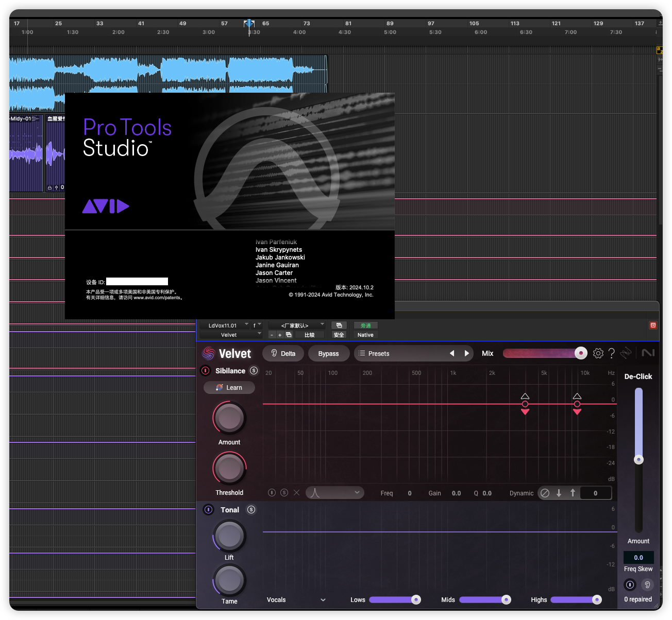672x620 pixels.
Task: Solo the selected EQ band
Action: tap(284, 493)
